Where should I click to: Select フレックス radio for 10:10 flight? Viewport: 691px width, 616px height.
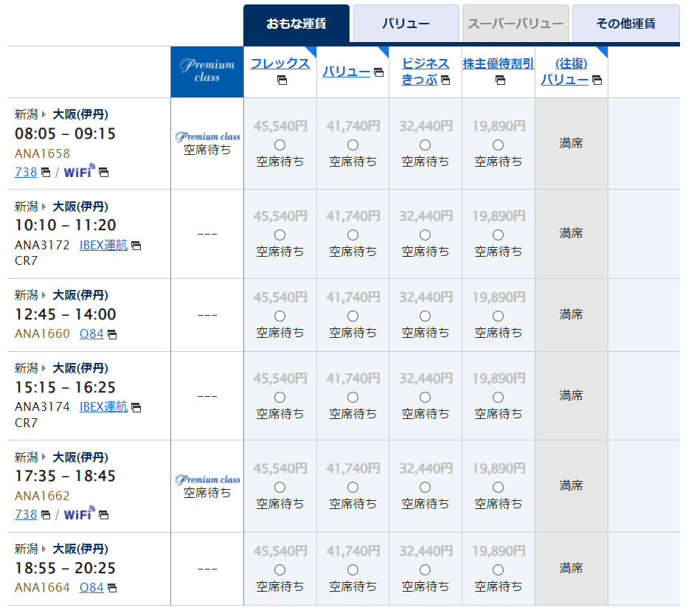tap(279, 235)
